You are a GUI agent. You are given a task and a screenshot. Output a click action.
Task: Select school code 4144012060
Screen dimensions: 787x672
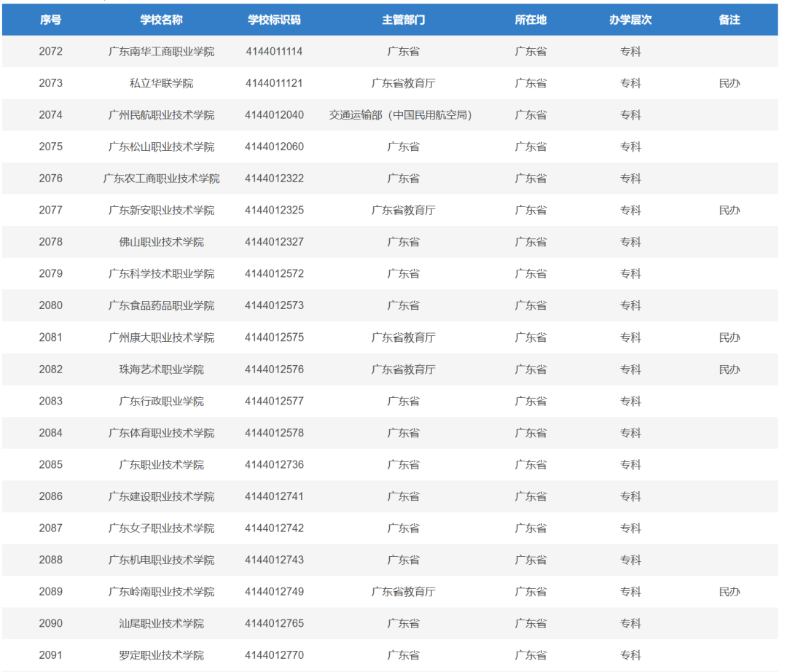[274, 146]
